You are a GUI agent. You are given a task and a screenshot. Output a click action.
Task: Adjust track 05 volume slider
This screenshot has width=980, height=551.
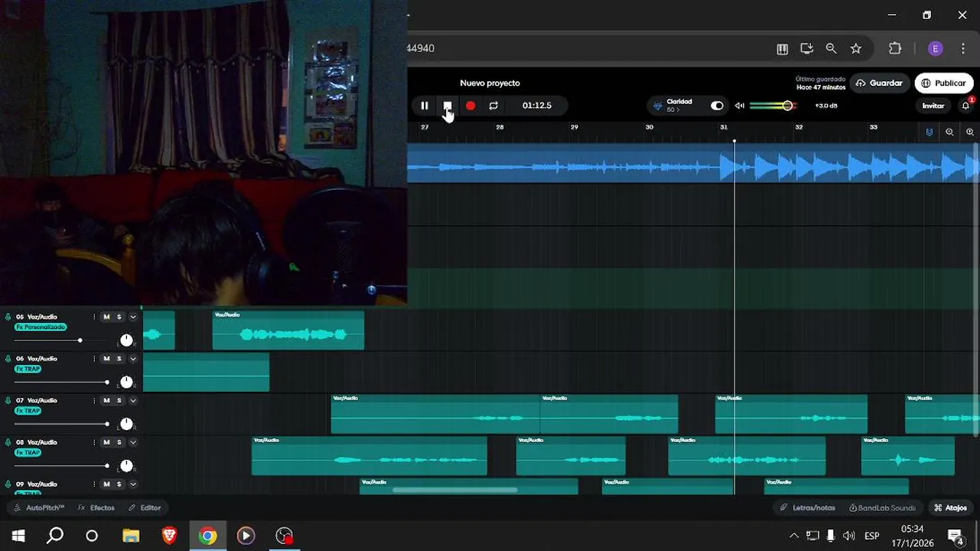click(x=61, y=341)
